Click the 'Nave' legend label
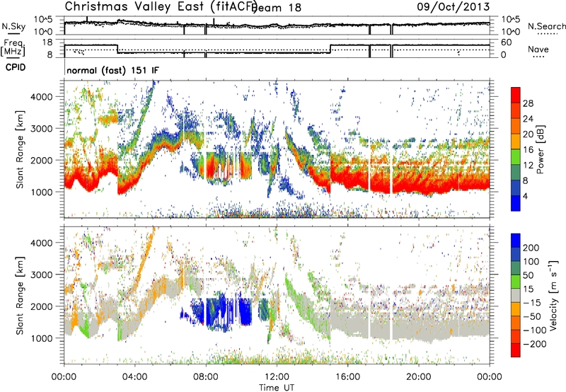 point(538,49)
